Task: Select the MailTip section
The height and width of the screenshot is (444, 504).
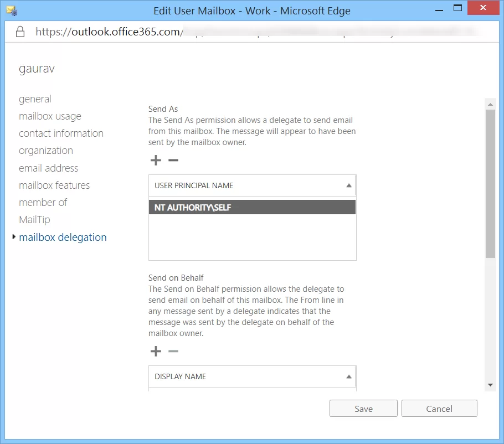Action: click(34, 220)
